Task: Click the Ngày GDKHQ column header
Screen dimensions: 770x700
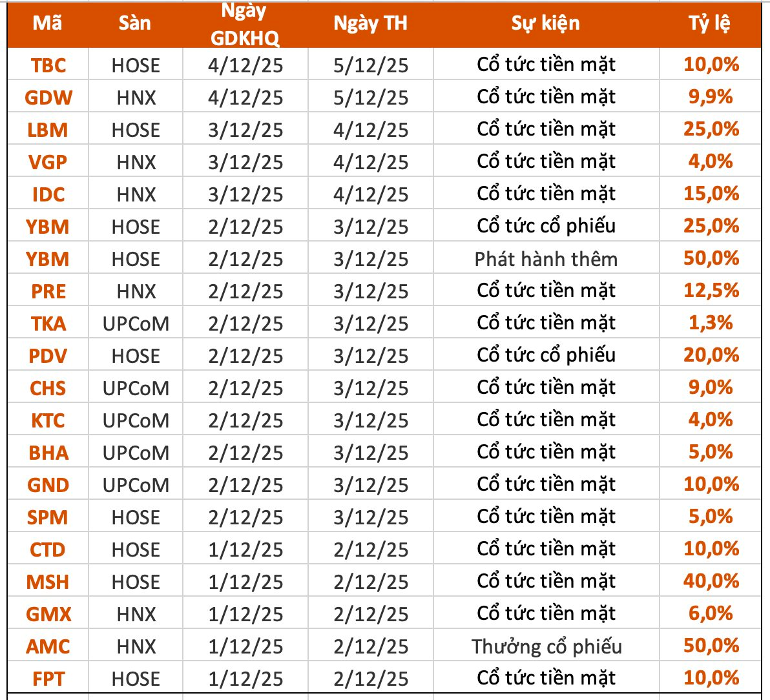Action: (x=245, y=25)
